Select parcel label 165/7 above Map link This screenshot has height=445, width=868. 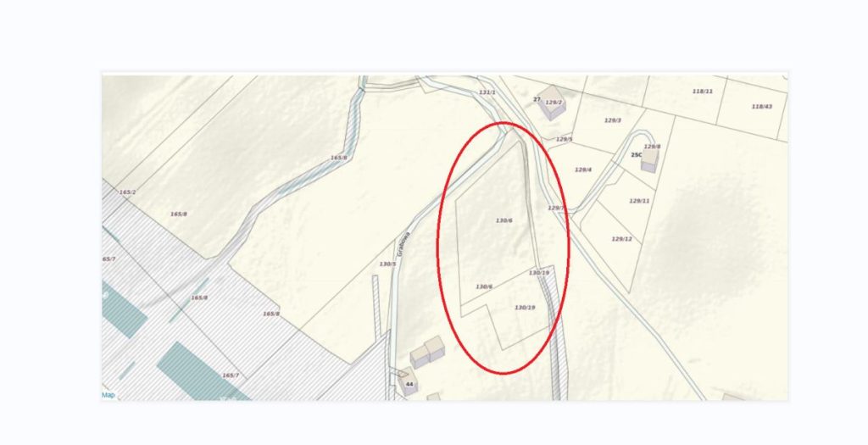point(231,375)
